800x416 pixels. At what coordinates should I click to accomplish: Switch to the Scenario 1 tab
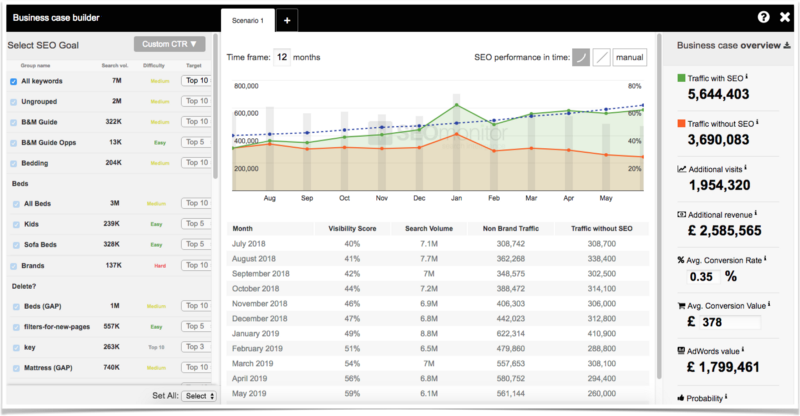pyautogui.click(x=248, y=20)
